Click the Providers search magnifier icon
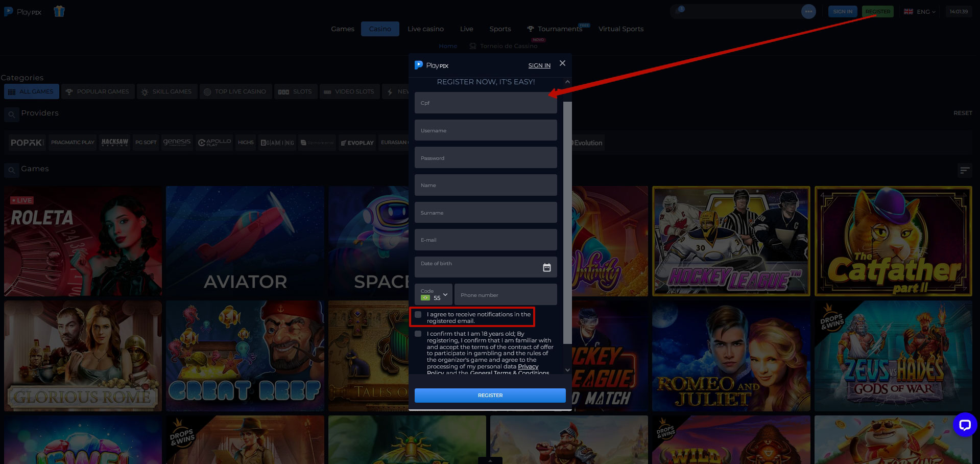The height and width of the screenshot is (464, 980). tap(11, 114)
